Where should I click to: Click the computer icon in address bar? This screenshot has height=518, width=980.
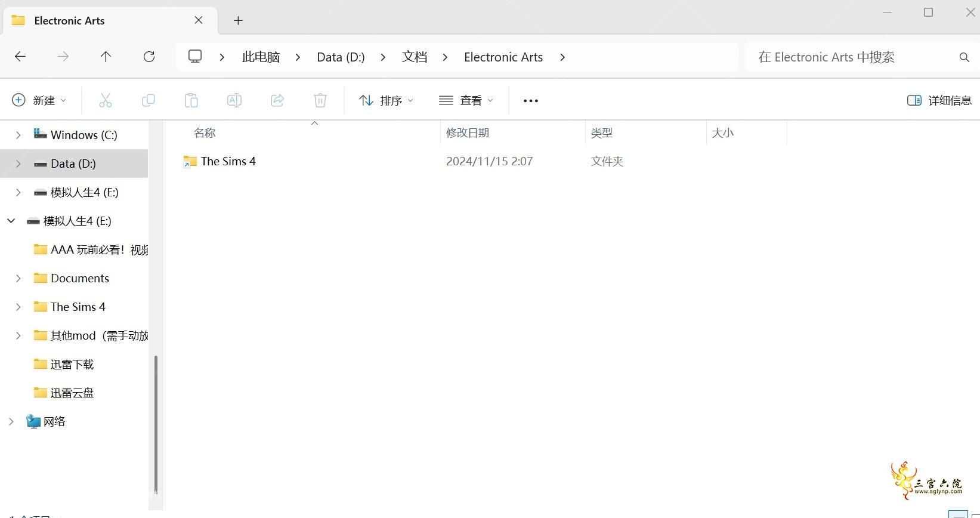coord(195,57)
